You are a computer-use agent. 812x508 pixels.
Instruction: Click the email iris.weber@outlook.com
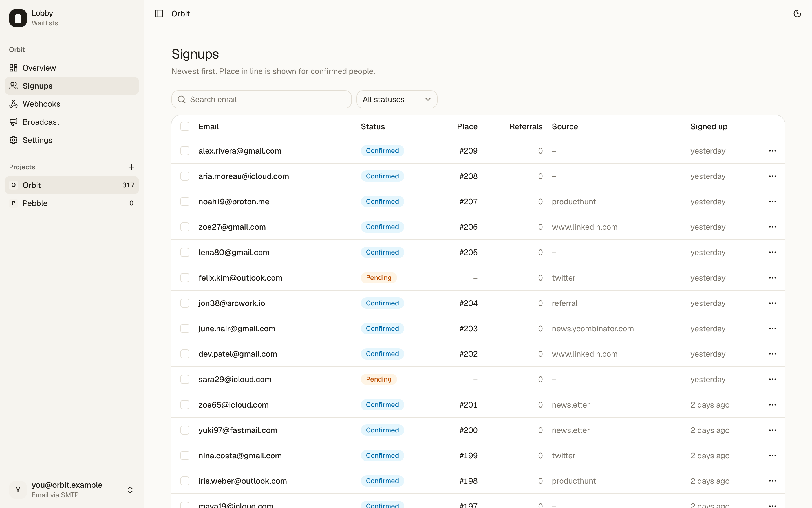tap(242, 481)
